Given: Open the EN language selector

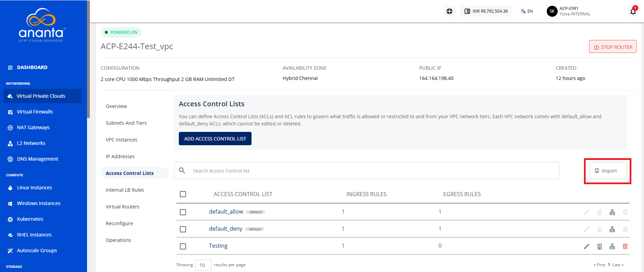Looking at the screenshot, I should tap(527, 11).
